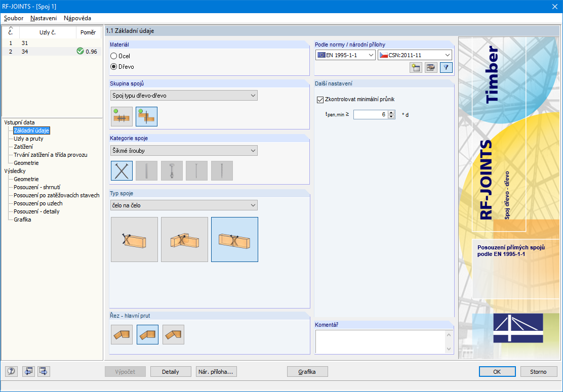Viewport: 563px width, 392px height.
Task: Open the Nastavení menu
Action: click(44, 18)
